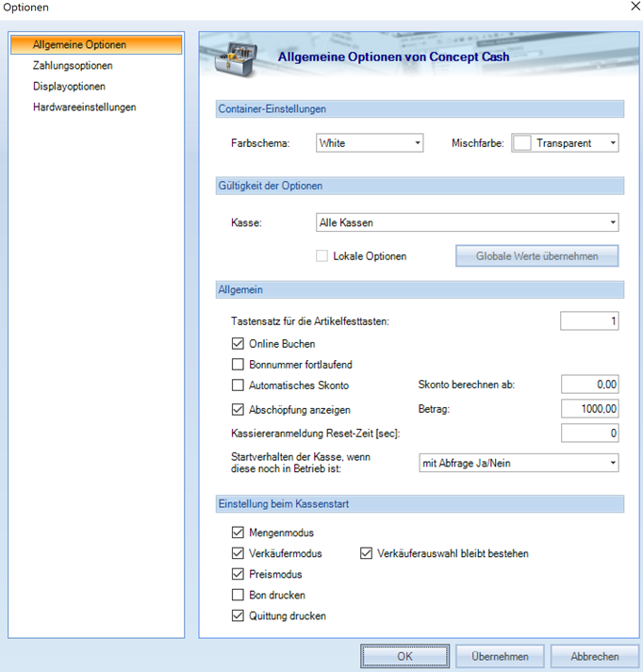The width and height of the screenshot is (643, 672).
Task: Close the Optionen dialog window
Action: (635, 6)
